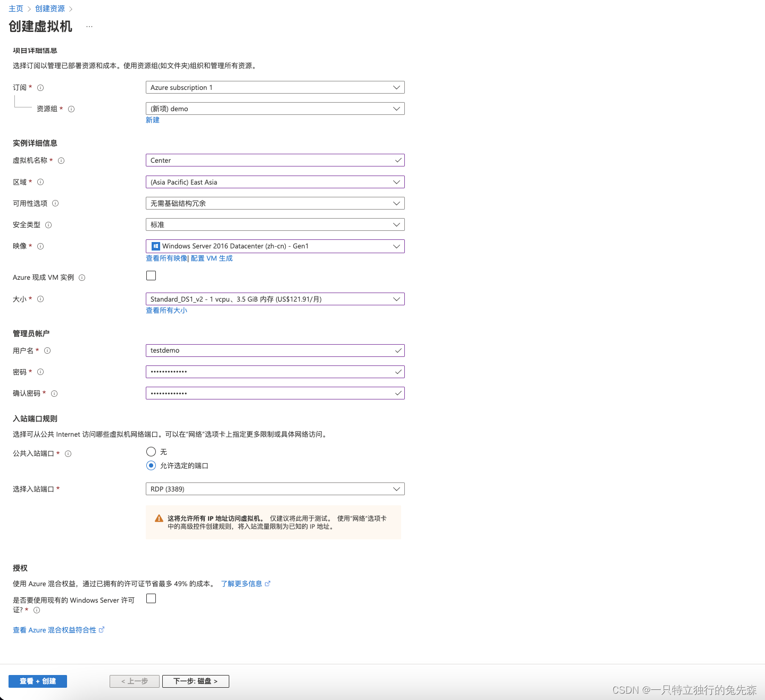Open the 资源组 (新项) demo dropdown
This screenshot has width=765, height=700.
click(275, 109)
